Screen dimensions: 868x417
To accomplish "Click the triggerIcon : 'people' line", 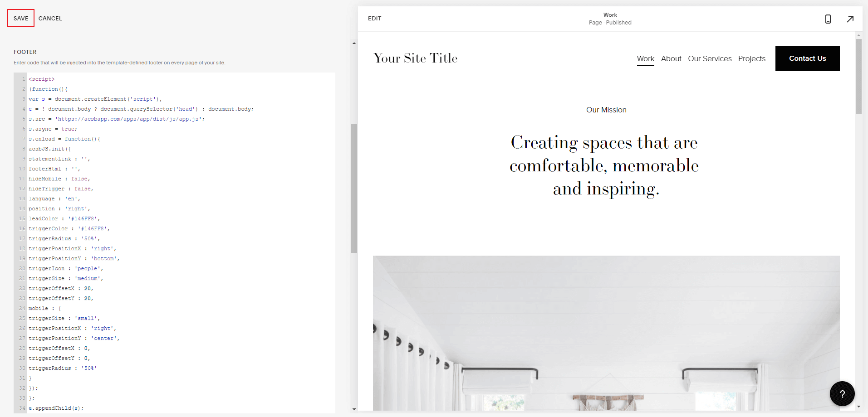I will tap(66, 268).
